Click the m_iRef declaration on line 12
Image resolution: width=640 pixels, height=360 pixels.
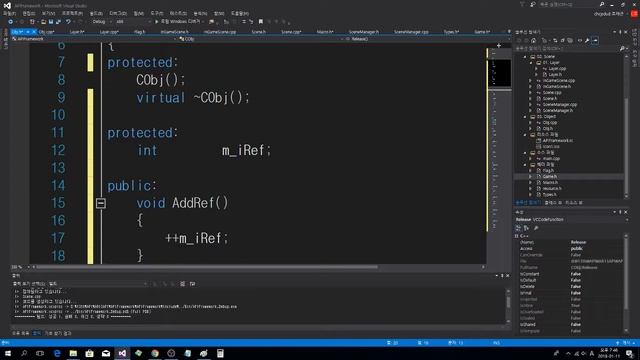pyautogui.click(x=246, y=151)
